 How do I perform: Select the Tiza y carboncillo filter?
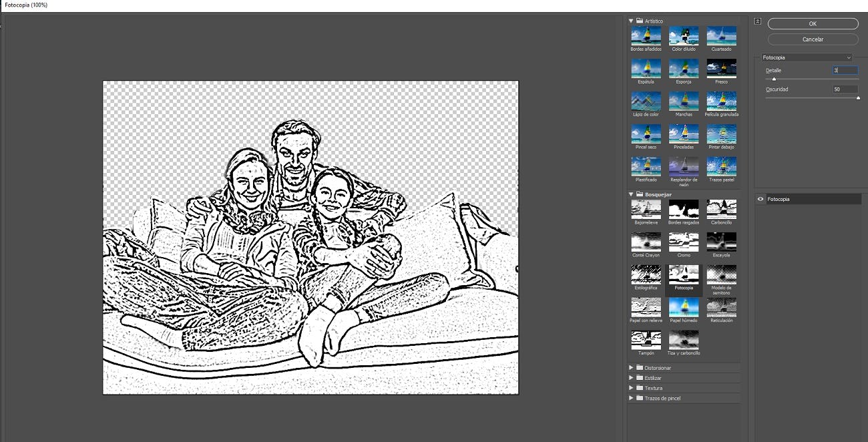pyautogui.click(x=684, y=340)
